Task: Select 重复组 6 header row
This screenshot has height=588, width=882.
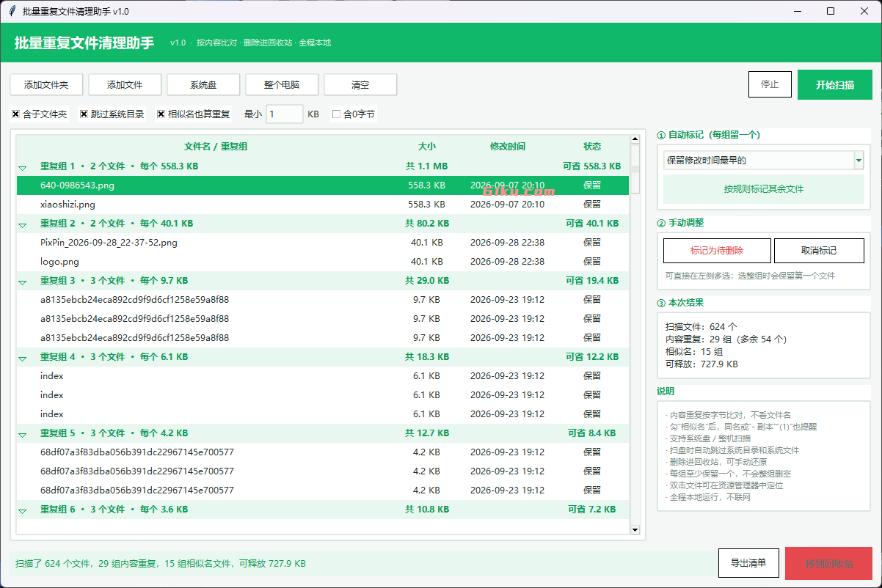Action: tap(323, 510)
